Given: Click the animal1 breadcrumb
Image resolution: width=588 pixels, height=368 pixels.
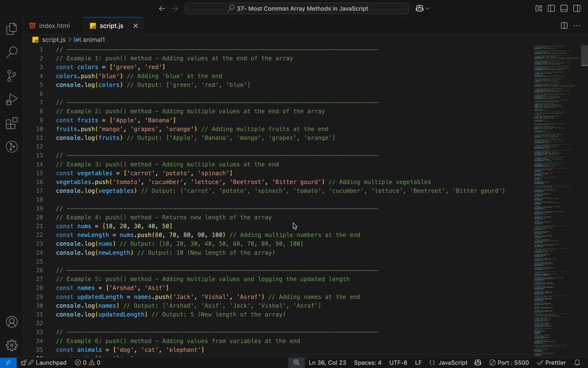Looking at the screenshot, I should coord(89,39).
